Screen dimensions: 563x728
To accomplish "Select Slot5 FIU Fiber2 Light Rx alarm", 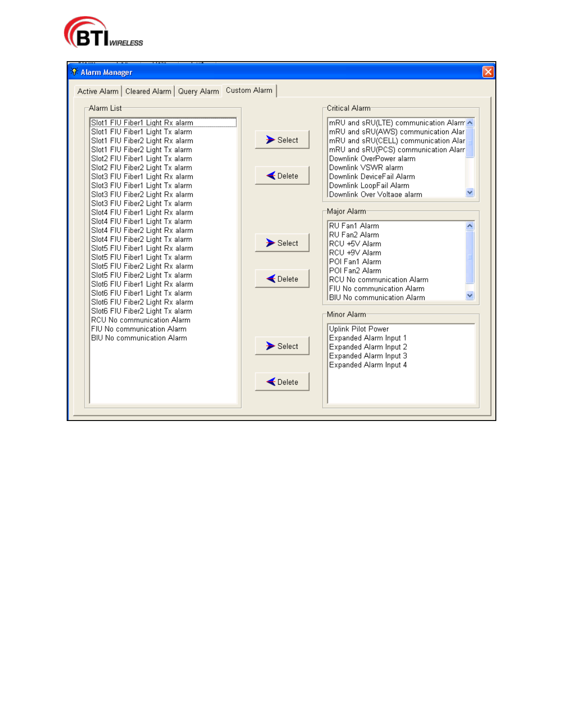I will point(163,266).
